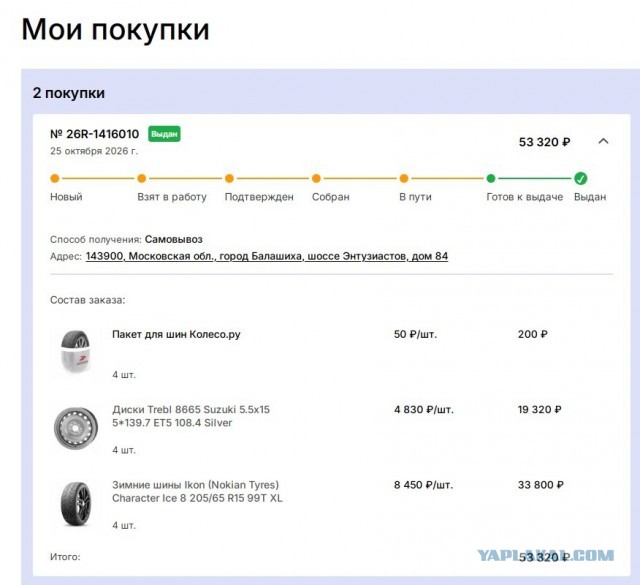Click the Собран step marker
This screenshot has height=585, width=640.
(x=316, y=178)
